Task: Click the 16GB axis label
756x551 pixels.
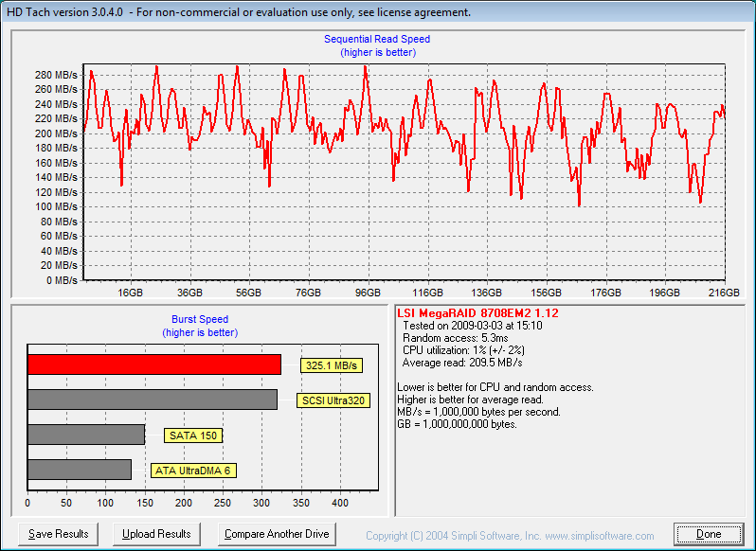Action: click(131, 293)
